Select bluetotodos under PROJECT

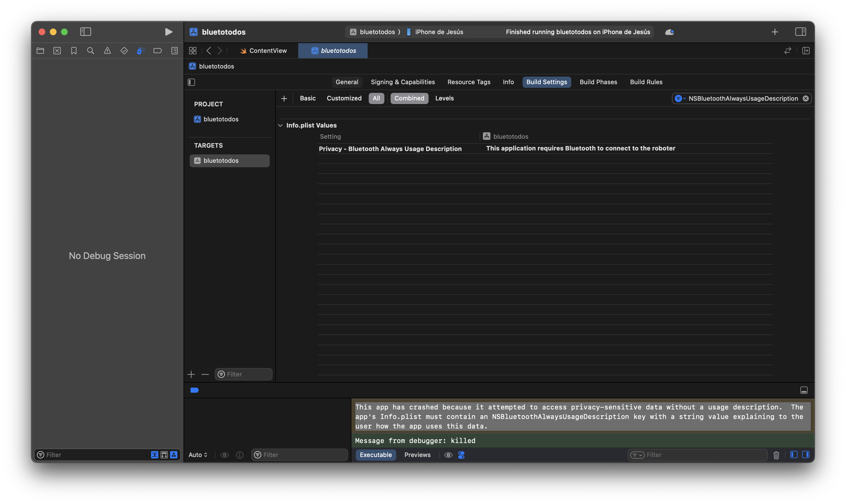point(221,119)
